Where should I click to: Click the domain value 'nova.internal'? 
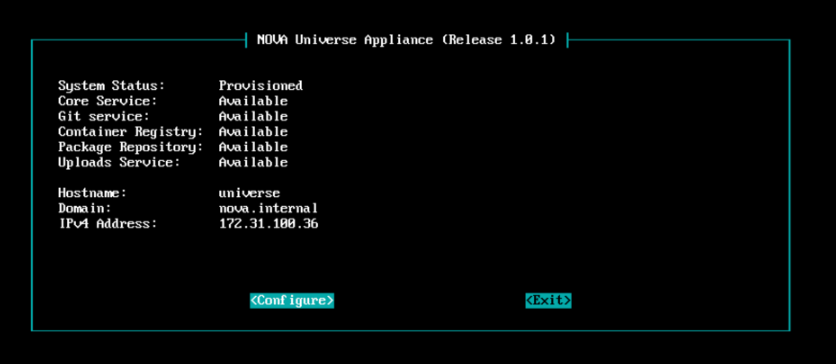268,208
